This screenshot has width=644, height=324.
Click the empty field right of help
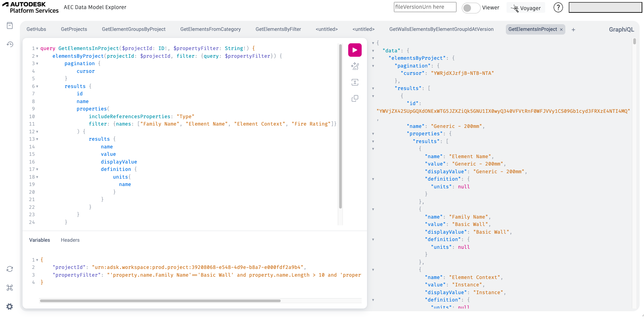point(605,7)
